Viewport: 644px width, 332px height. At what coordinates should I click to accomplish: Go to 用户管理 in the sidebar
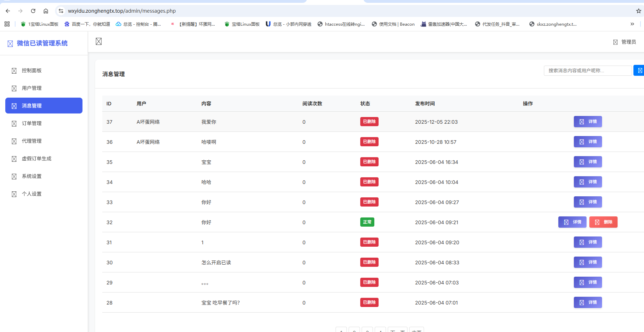coord(32,88)
